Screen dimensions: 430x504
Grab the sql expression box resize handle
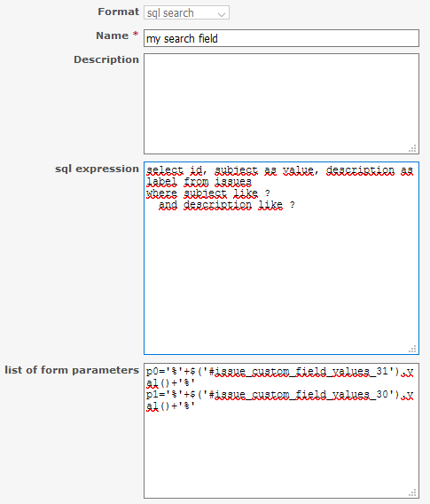pos(412,349)
